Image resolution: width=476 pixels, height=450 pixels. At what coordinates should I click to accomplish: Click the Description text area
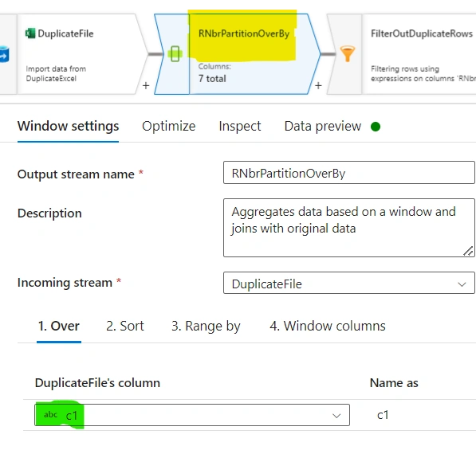click(x=349, y=228)
